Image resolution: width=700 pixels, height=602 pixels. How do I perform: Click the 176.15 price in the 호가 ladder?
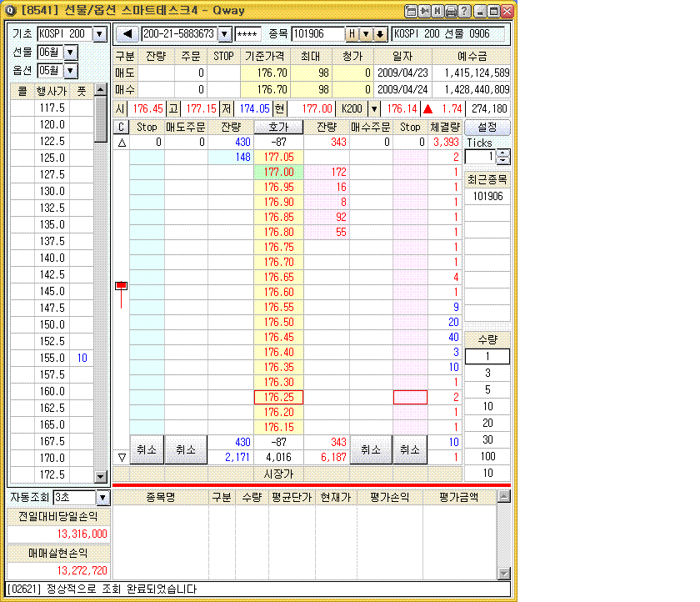point(278,428)
